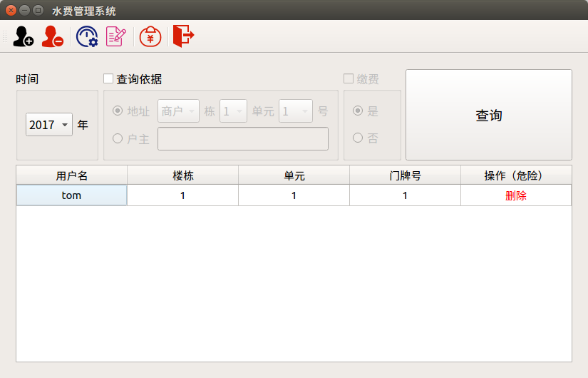Select the 单元 cell in tom's row
The image size is (588, 378).
point(294,195)
